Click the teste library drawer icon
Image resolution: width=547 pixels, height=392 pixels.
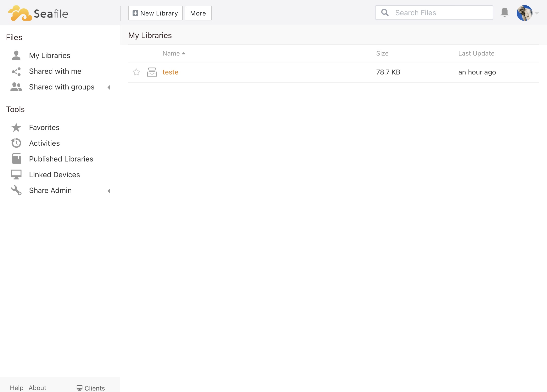click(x=152, y=72)
